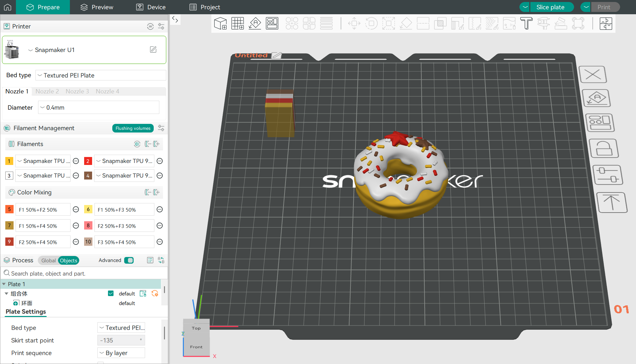Click filament 2 red color swatch
The image size is (636, 364).
[x=88, y=161]
